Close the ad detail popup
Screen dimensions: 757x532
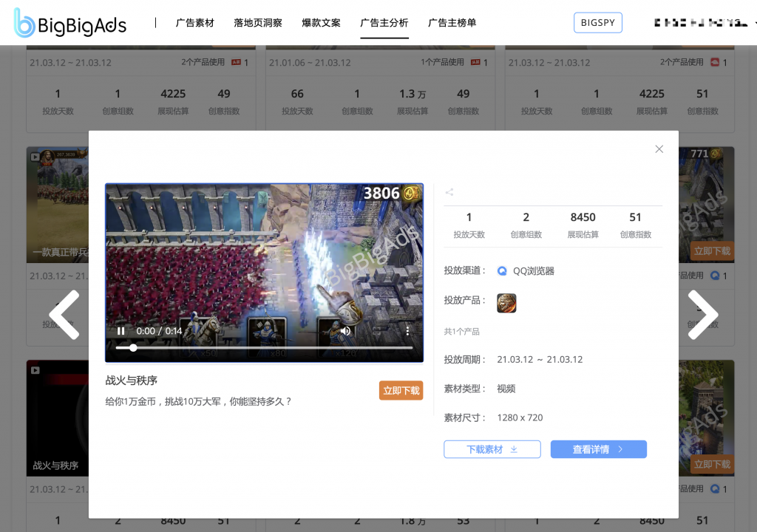click(659, 149)
